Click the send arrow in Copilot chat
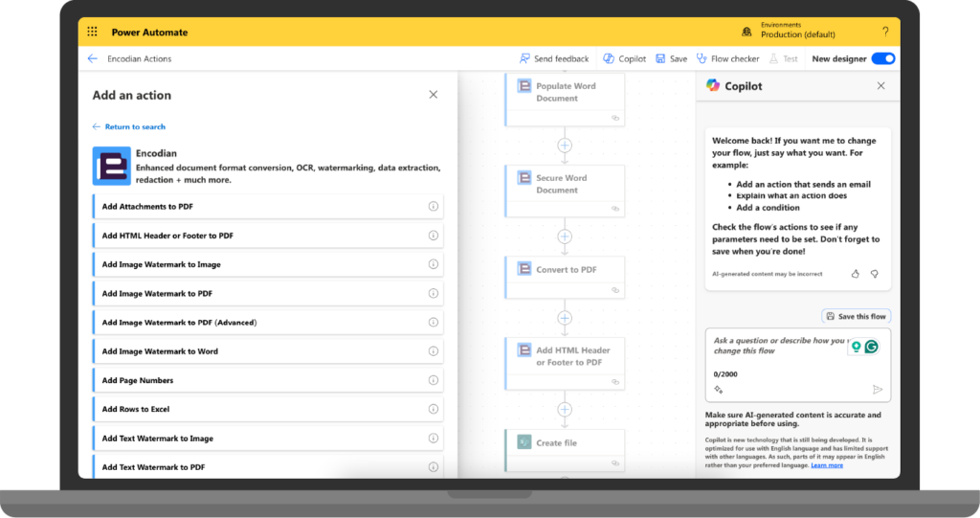 click(877, 390)
